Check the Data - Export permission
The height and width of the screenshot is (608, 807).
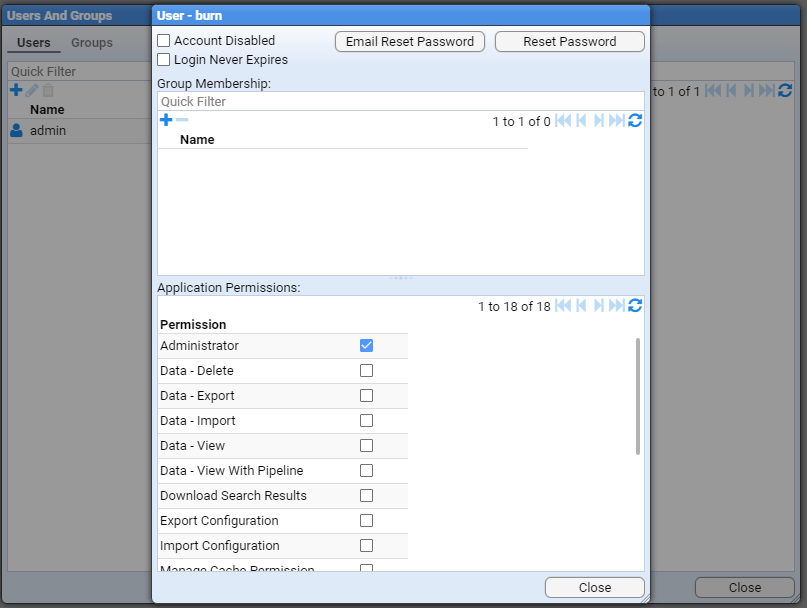(366, 396)
